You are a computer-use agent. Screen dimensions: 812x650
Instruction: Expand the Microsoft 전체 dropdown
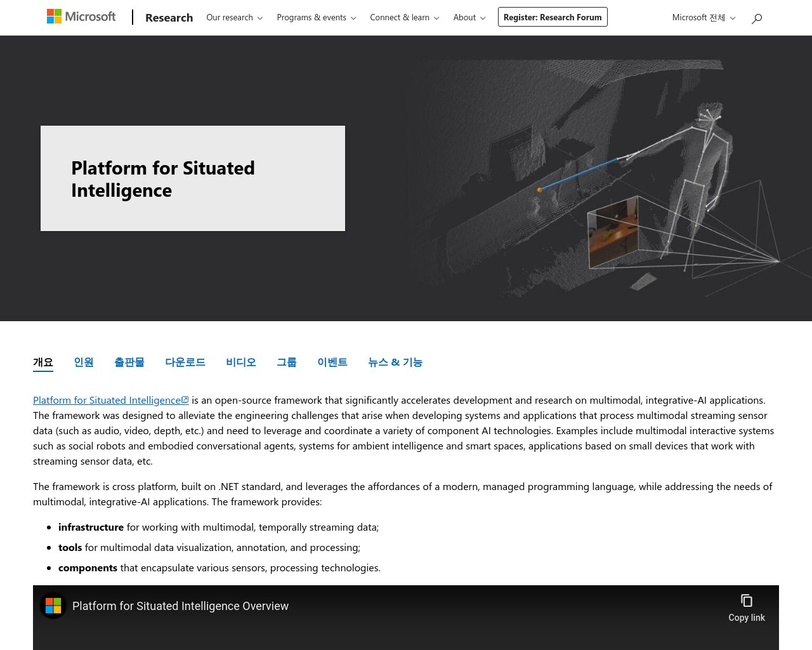click(x=703, y=18)
